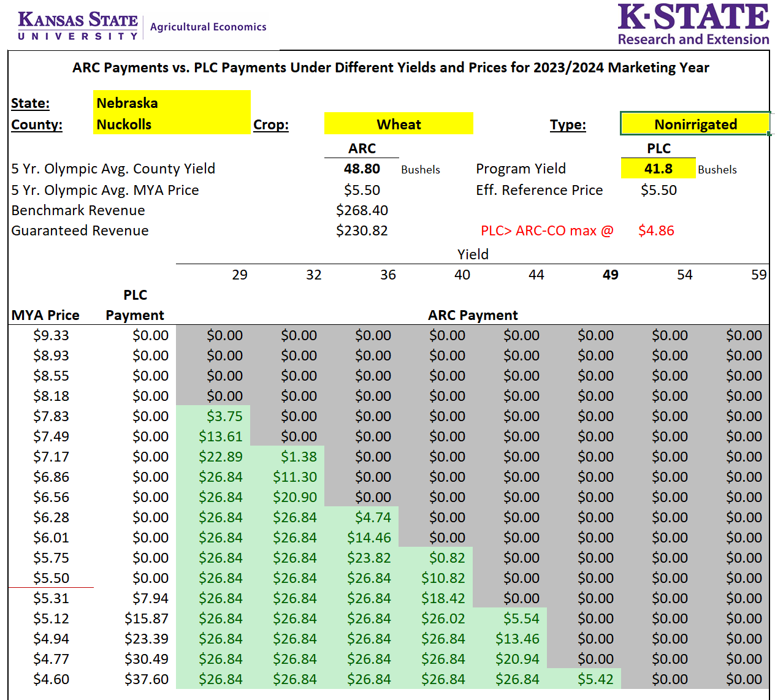775x700 pixels.
Task: Select the $9.33 MYA Price cell
Action: pyautogui.click(x=51, y=335)
